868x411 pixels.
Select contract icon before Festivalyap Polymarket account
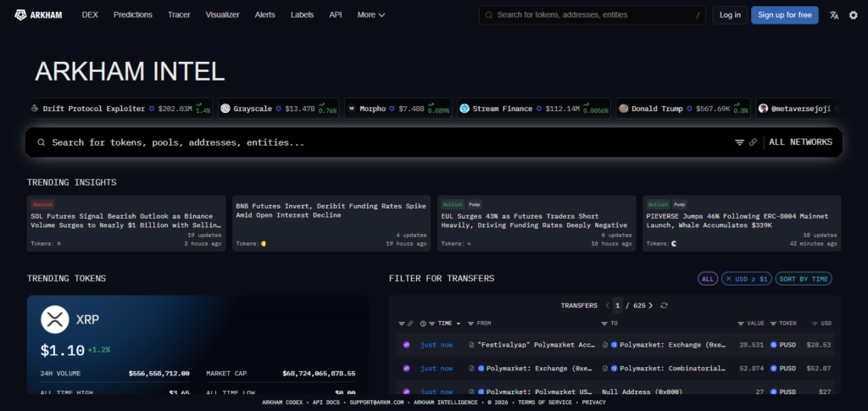tap(471, 345)
